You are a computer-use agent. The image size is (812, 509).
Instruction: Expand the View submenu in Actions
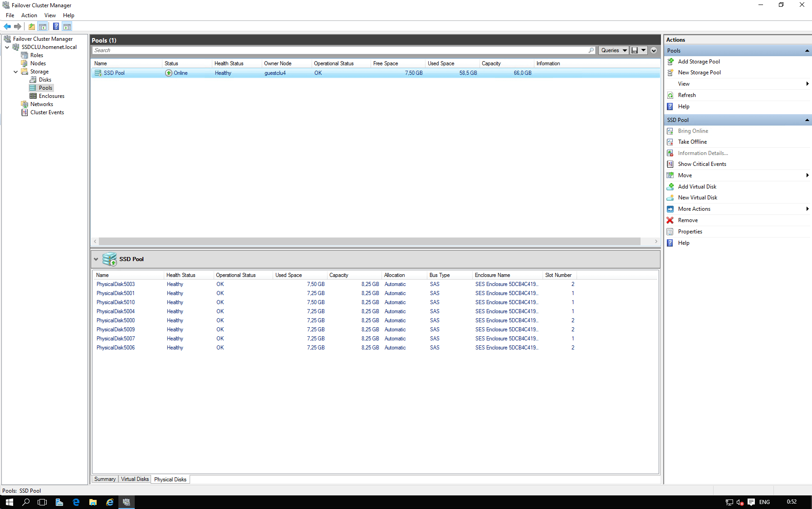point(807,84)
